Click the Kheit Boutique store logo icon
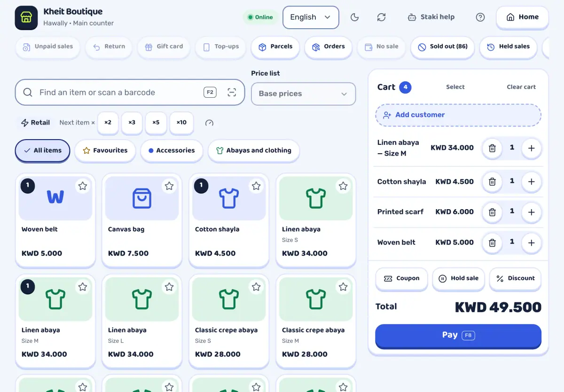This screenshot has width=564, height=392. pos(26,18)
